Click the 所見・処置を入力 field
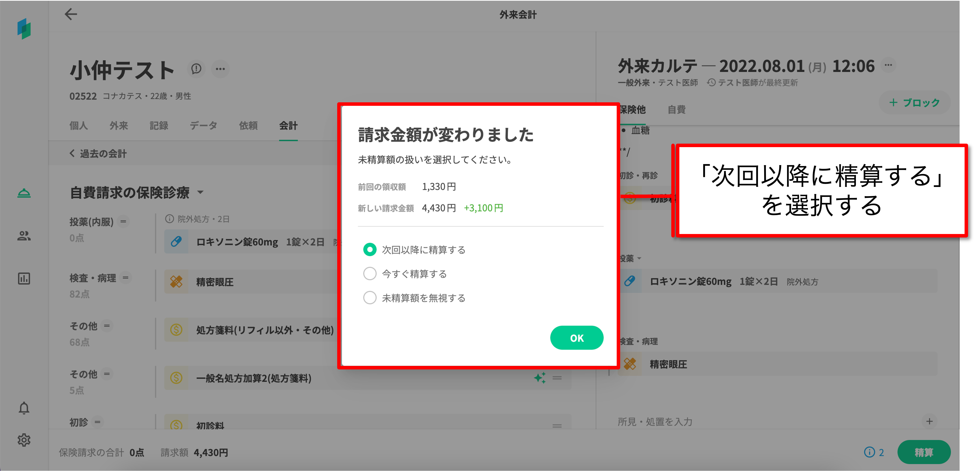This screenshot has width=980, height=471. pyautogui.click(x=655, y=421)
